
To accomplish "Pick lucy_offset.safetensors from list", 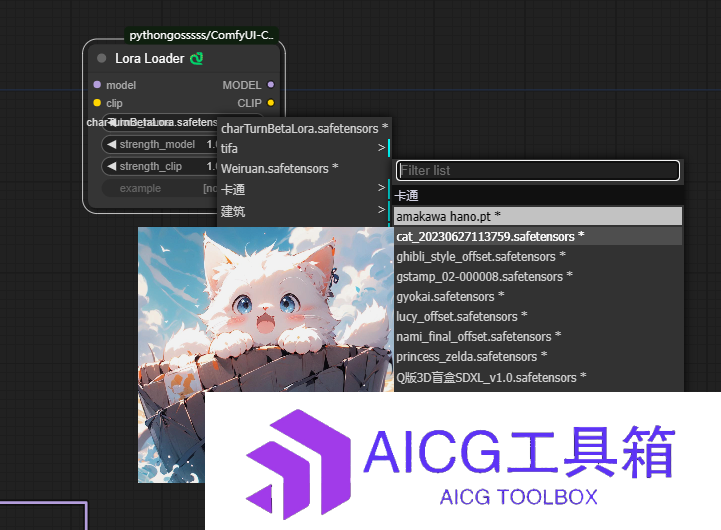I will click(x=538, y=316).
